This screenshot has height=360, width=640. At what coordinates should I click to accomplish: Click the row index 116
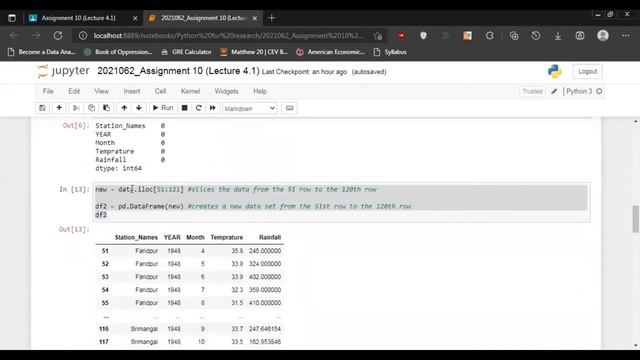104,329
